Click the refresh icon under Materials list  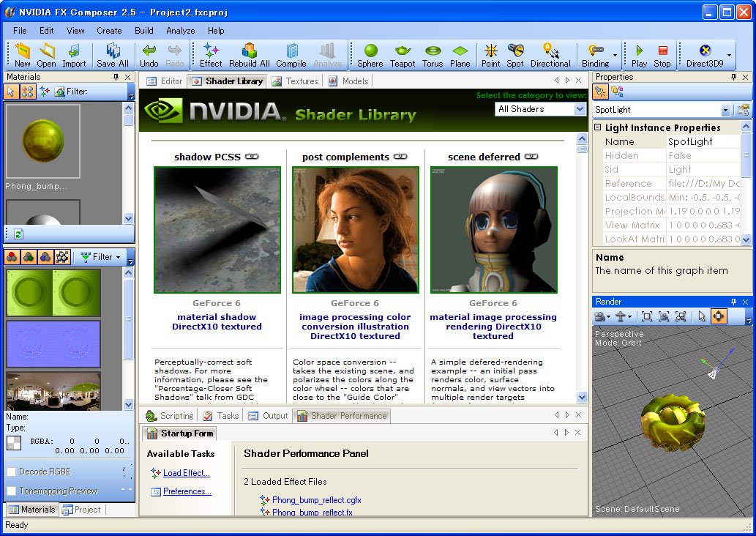tap(18, 234)
